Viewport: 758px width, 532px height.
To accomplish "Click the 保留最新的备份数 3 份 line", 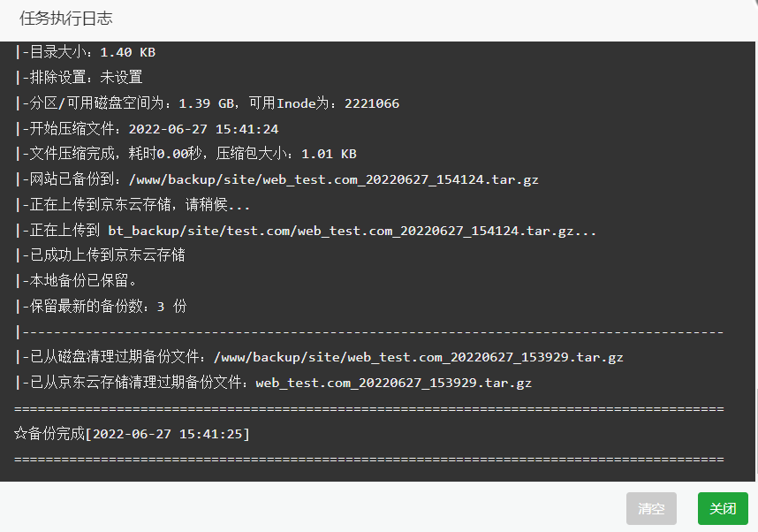I will 101,306.
